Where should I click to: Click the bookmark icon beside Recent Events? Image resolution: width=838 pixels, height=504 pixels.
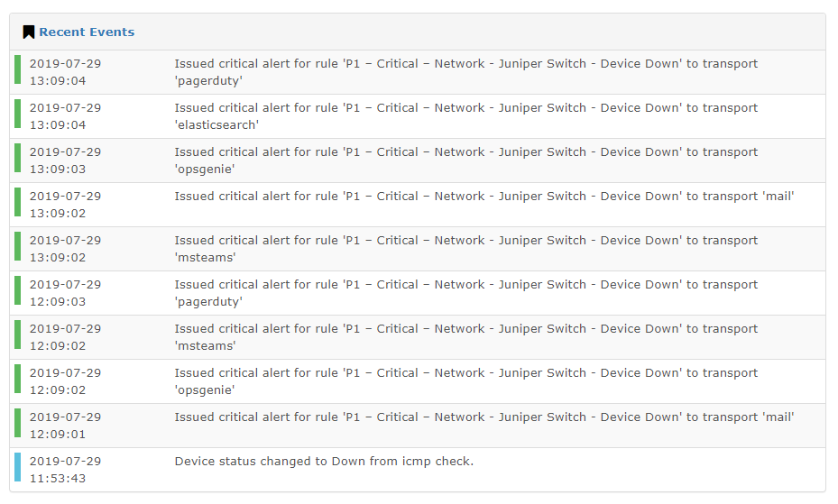28,32
